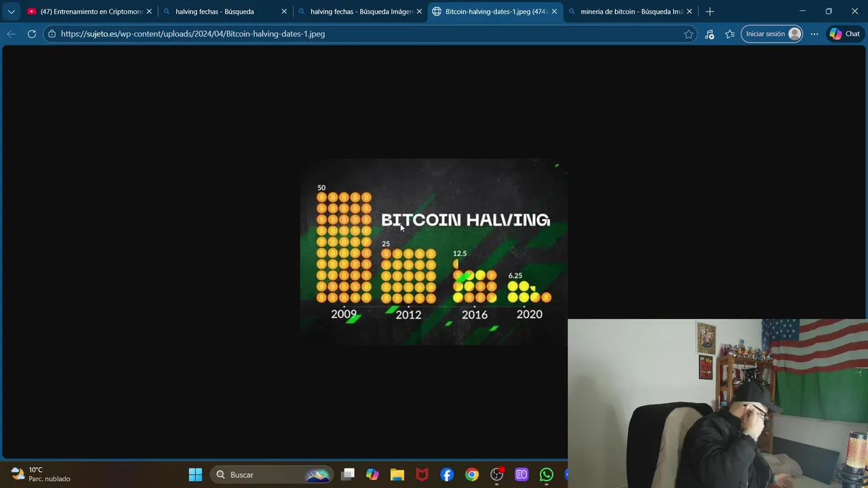This screenshot has width=868, height=488.
Task: Minimize the browser window
Action: 802,12
